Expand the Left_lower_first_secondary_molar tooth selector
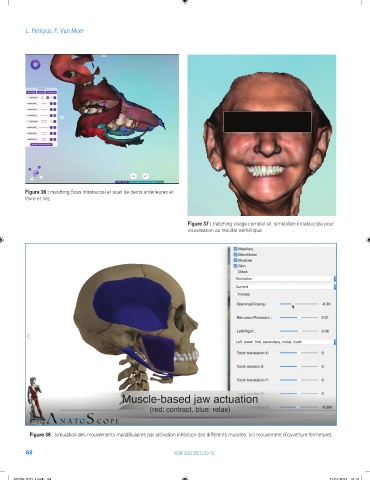Viewport: 370px width, 480px height. click(x=285, y=342)
